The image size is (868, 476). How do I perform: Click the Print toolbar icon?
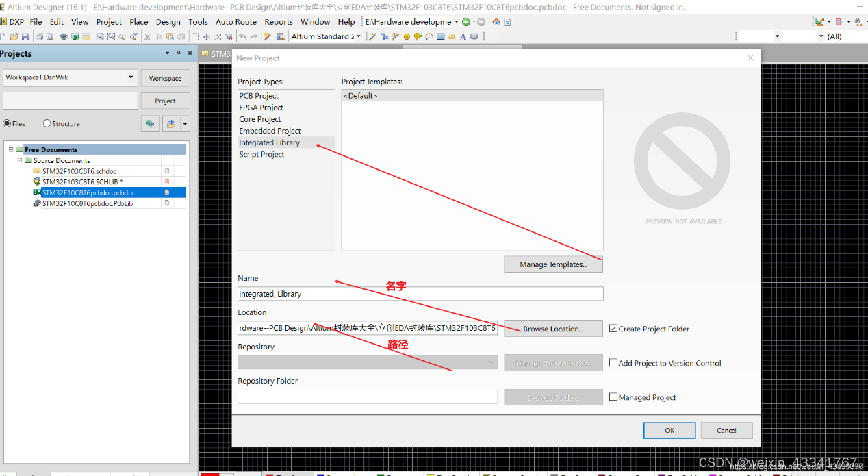click(x=39, y=36)
